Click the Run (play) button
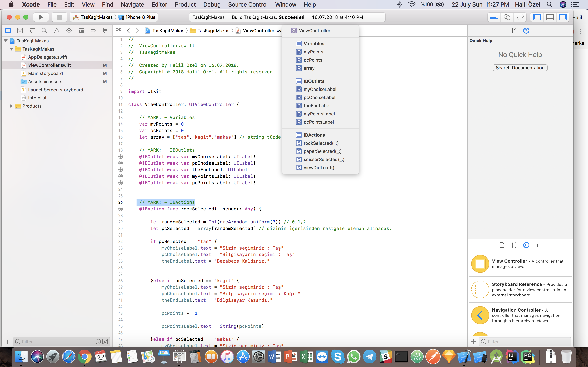The image size is (588, 367). (x=41, y=17)
